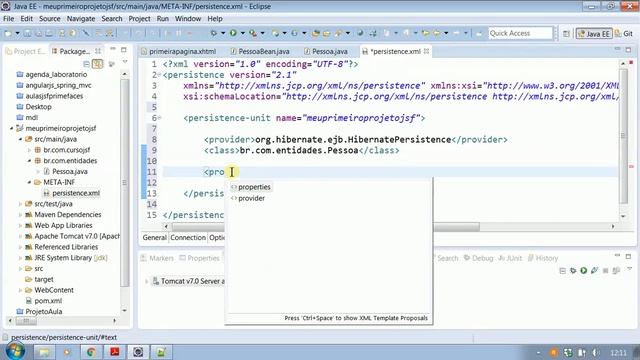The width and height of the screenshot is (640, 360).
Task: Switch to the Markers view tab
Action: click(158, 258)
